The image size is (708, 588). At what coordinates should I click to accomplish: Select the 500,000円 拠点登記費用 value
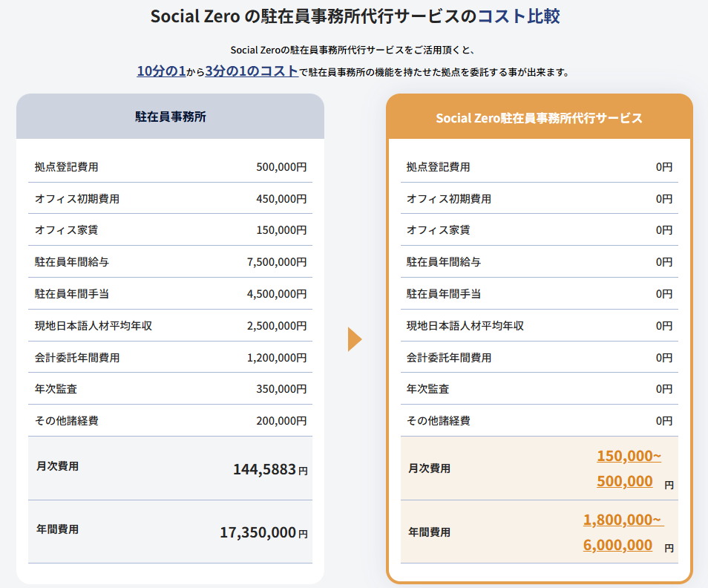coord(281,167)
